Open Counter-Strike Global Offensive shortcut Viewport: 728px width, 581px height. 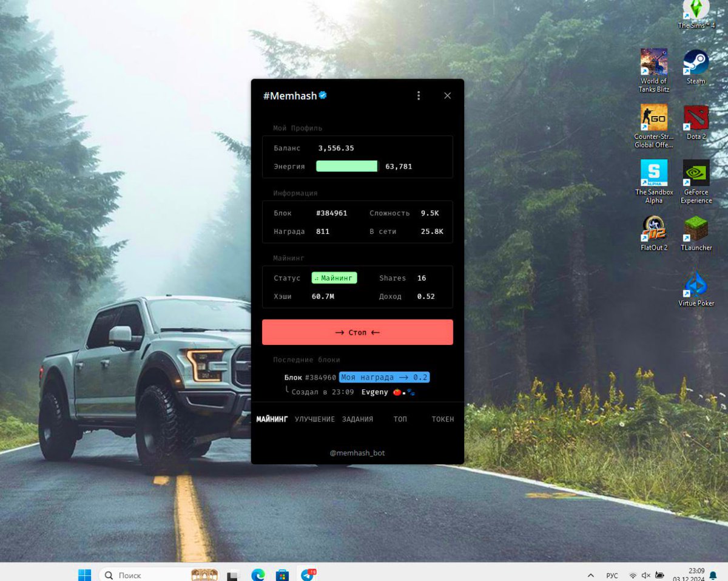(653, 126)
